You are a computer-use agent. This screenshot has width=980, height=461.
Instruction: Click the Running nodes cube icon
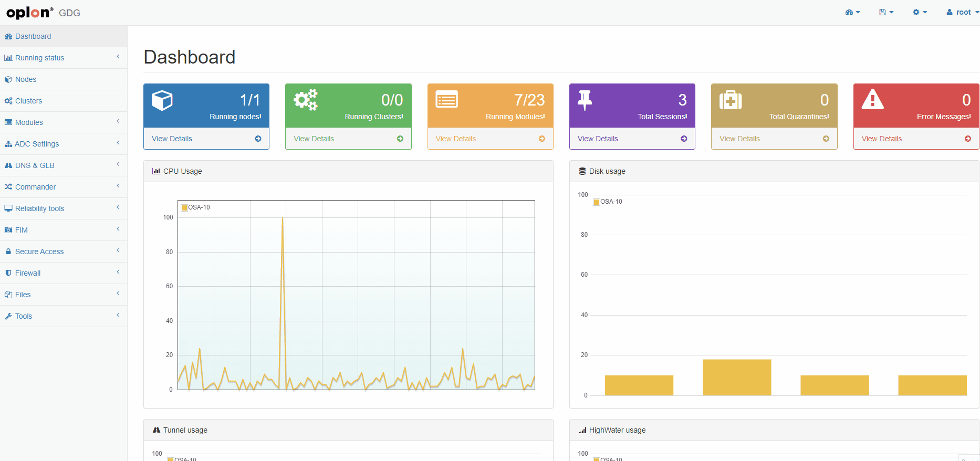click(x=162, y=100)
